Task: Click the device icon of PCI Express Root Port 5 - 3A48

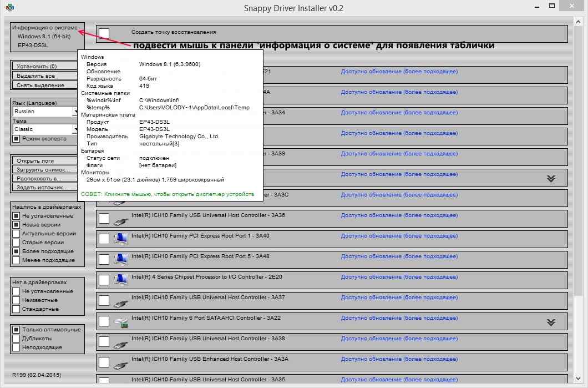Action: [120, 260]
